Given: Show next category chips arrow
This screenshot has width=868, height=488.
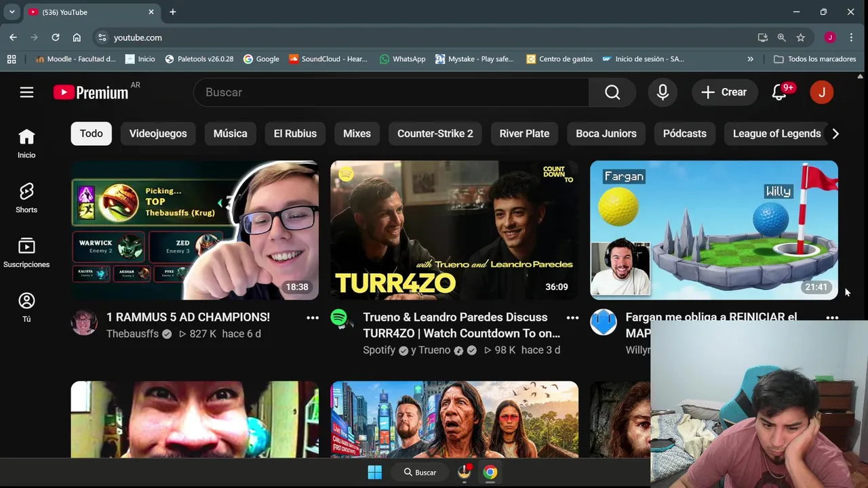Looking at the screenshot, I should [835, 134].
